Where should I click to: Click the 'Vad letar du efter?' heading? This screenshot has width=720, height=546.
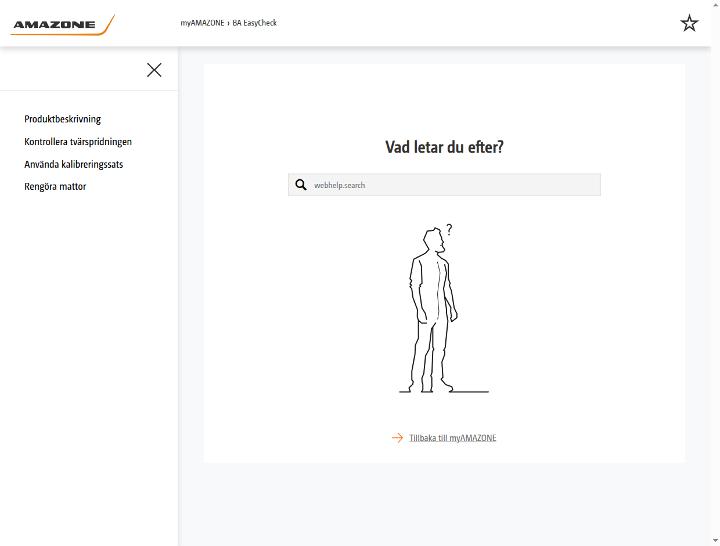[444, 147]
